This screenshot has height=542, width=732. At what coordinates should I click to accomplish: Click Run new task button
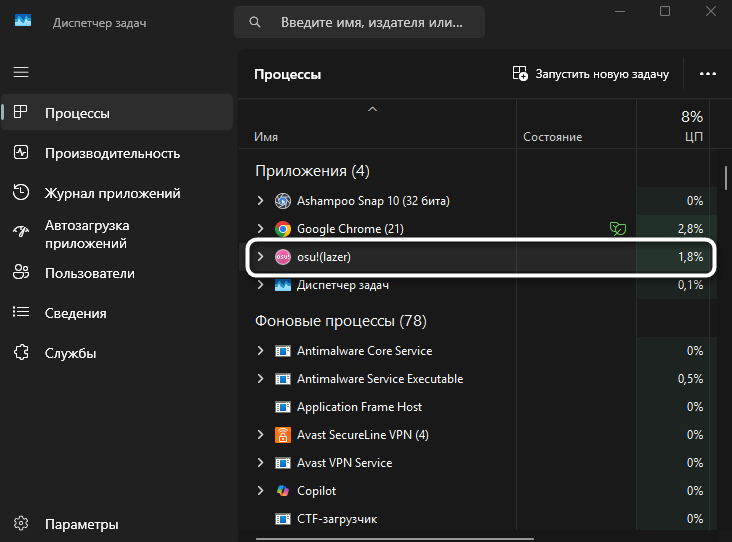coord(590,74)
